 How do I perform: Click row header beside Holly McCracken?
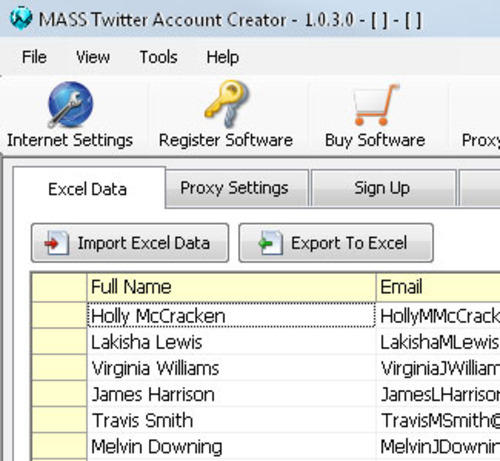pyautogui.click(x=59, y=315)
